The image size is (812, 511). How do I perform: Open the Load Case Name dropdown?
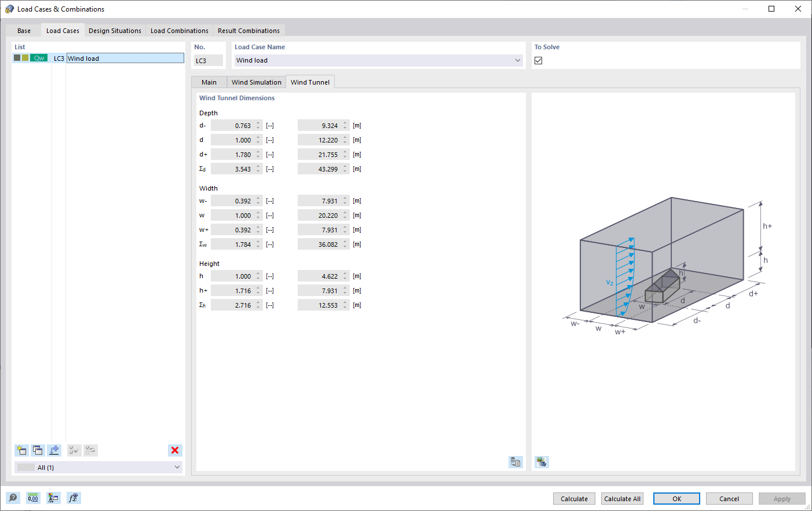pos(517,60)
